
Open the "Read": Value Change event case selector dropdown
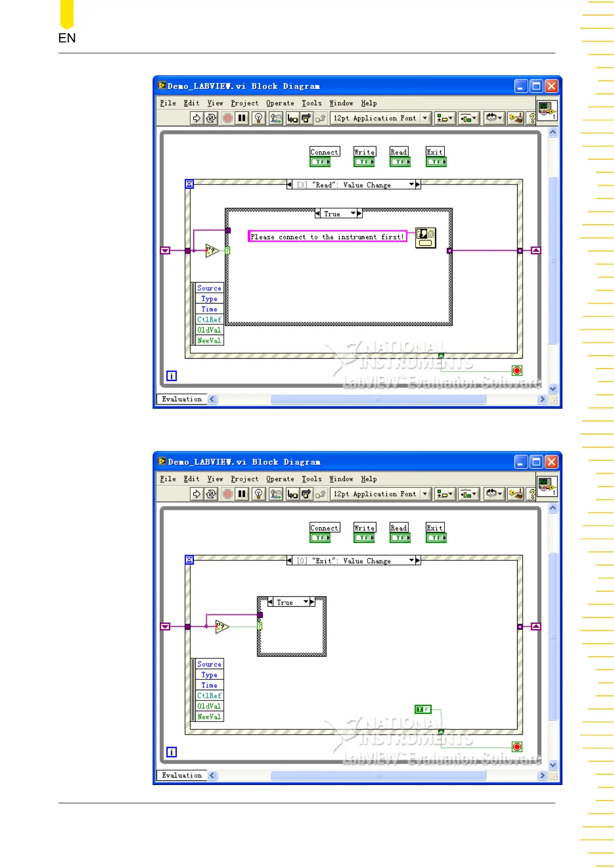point(411,185)
